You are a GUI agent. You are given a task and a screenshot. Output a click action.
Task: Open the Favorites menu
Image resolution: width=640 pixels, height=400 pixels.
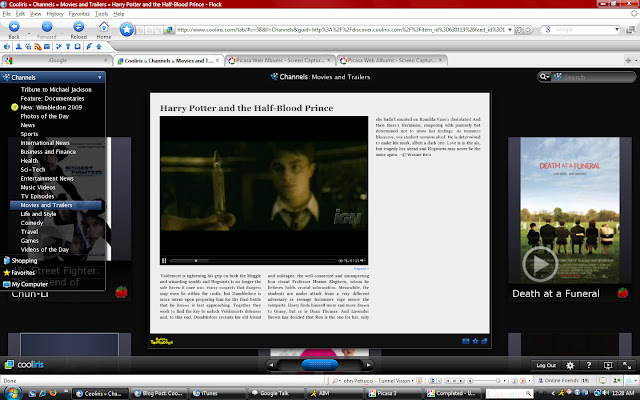(79, 14)
